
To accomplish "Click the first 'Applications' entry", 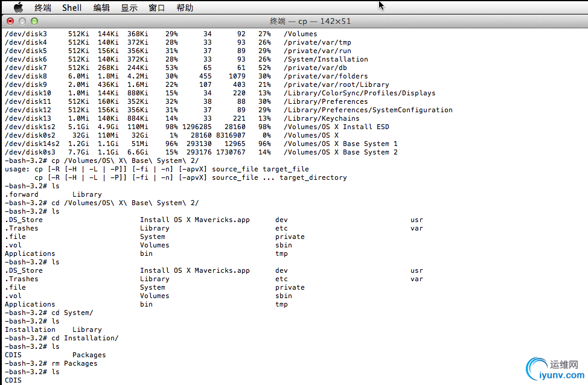I will tap(30, 253).
